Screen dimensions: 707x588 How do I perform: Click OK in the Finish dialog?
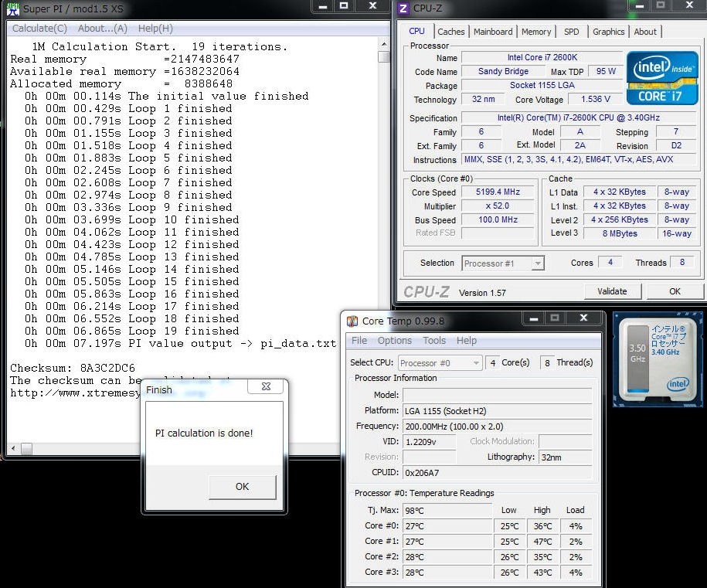point(242,487)
